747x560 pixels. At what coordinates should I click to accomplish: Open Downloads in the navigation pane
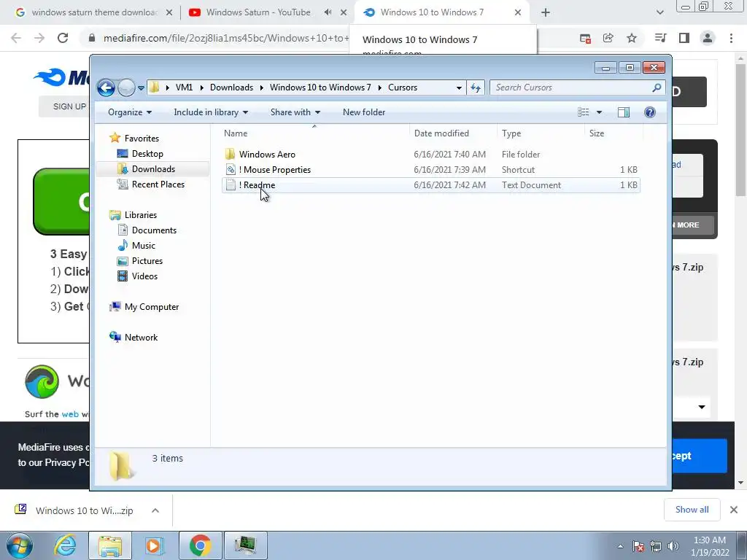153,169
